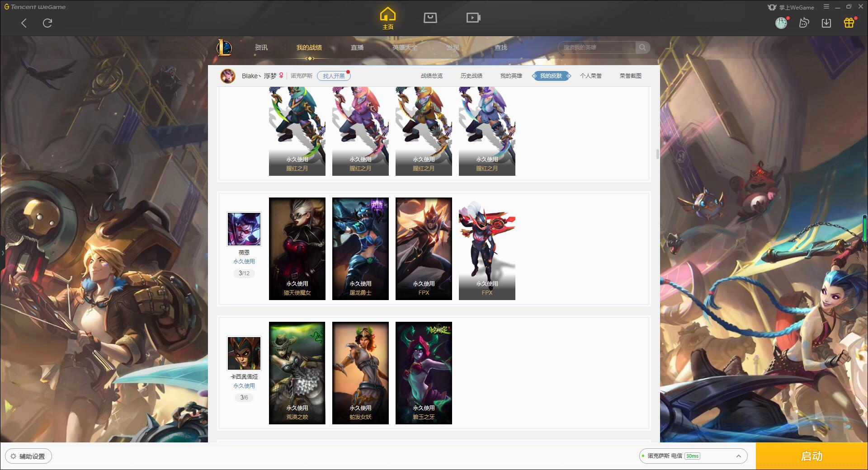Open the 猎天使魔女 skin card
868x470 pixels.
297,249
